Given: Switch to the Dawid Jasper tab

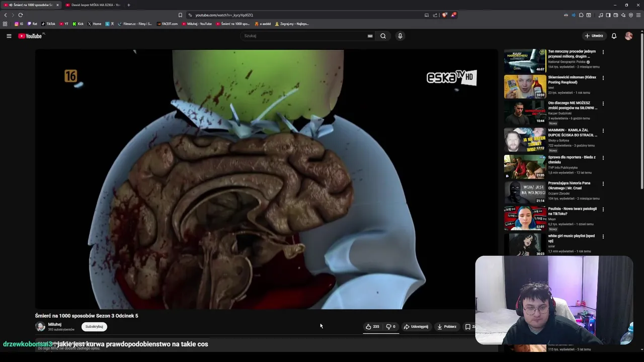Looking at the screenshot, I should [92, 5].
